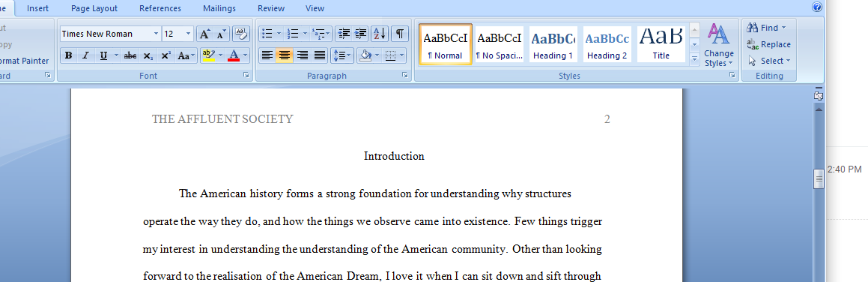Toggle the ruler view icon
The height and width of the screenshot is (282, 868).
tap(819, 96)
